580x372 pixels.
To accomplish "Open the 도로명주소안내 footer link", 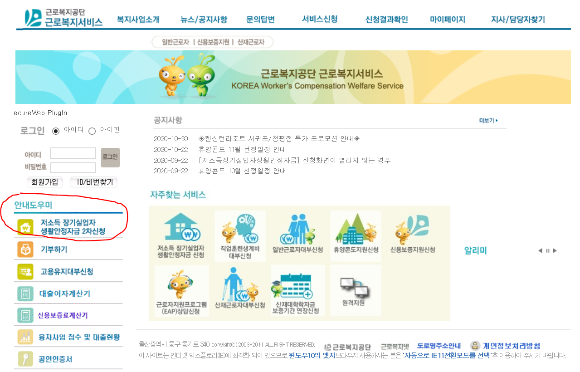I will click(x=439, y=346).
